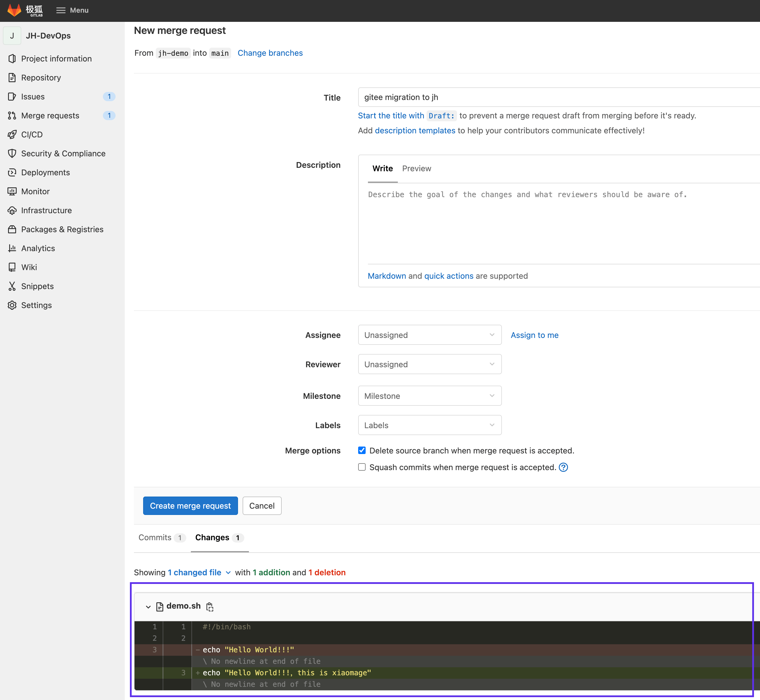Image resolution: width=760 pixels, height=700 pixels.
Task: Click the GitLab fox logo icon
Action: click(14, 10)
